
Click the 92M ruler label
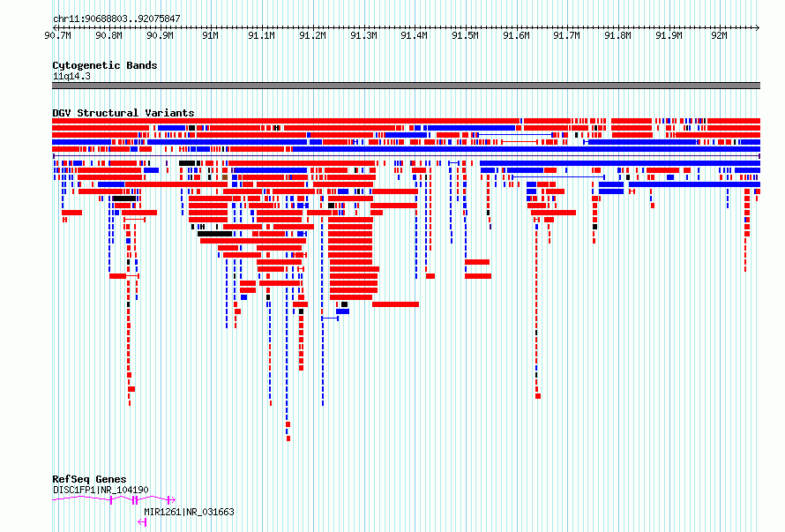[720, 35]
